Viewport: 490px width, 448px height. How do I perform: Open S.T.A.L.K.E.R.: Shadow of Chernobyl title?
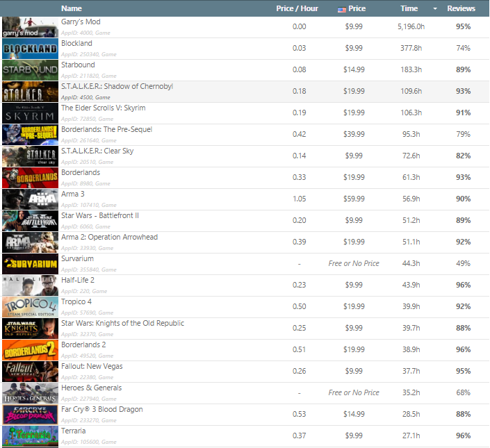point(117,87)
